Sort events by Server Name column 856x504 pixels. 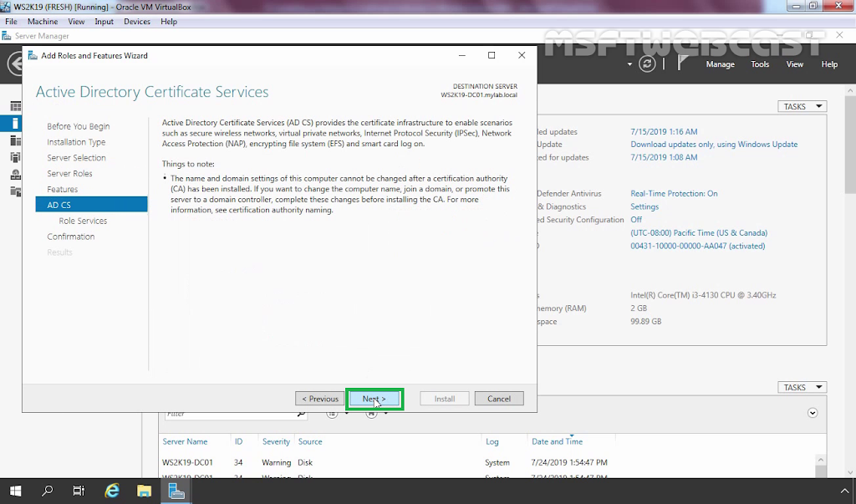[185, 441]
